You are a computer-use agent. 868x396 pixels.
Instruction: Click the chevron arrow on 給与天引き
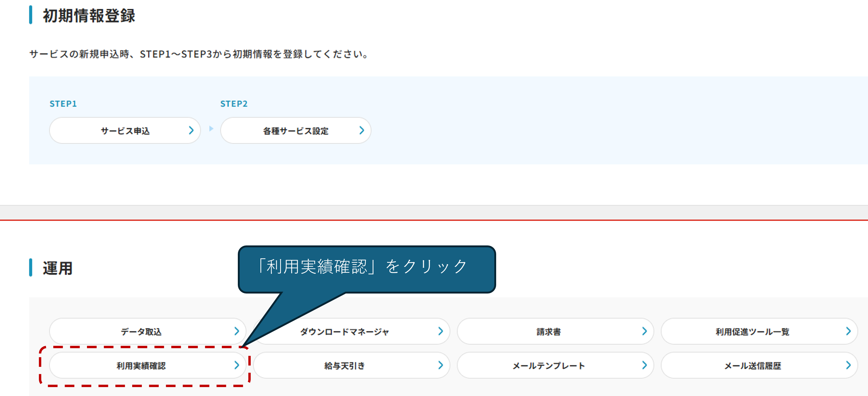[440, 365]
